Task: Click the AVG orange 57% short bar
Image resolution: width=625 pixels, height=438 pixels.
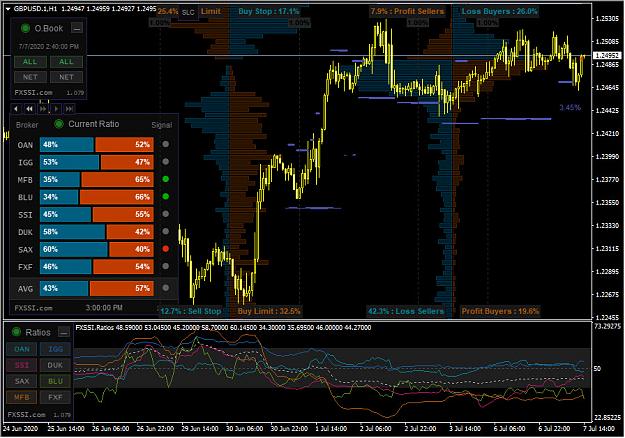Action: (122, 288)
